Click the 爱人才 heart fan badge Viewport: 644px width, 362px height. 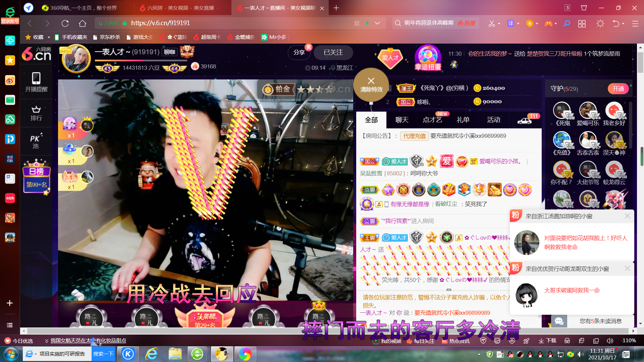[390, 58]
